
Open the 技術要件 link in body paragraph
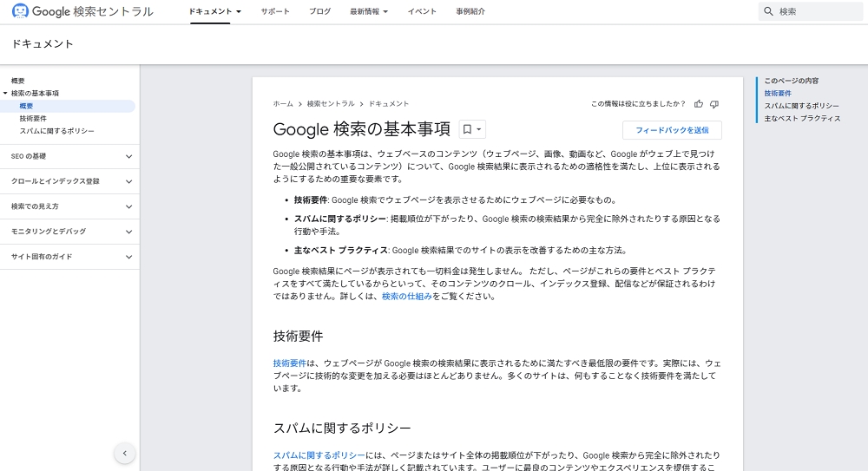pos(290,363)
